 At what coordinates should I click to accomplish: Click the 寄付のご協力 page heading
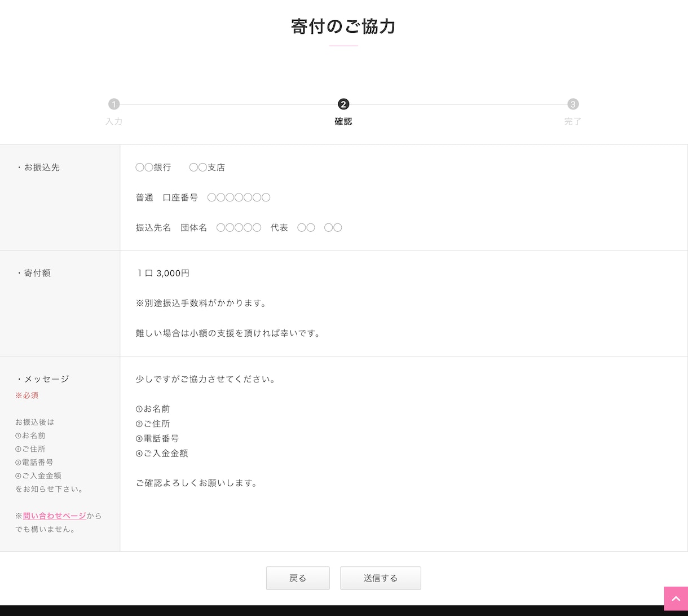click(343, 27)
